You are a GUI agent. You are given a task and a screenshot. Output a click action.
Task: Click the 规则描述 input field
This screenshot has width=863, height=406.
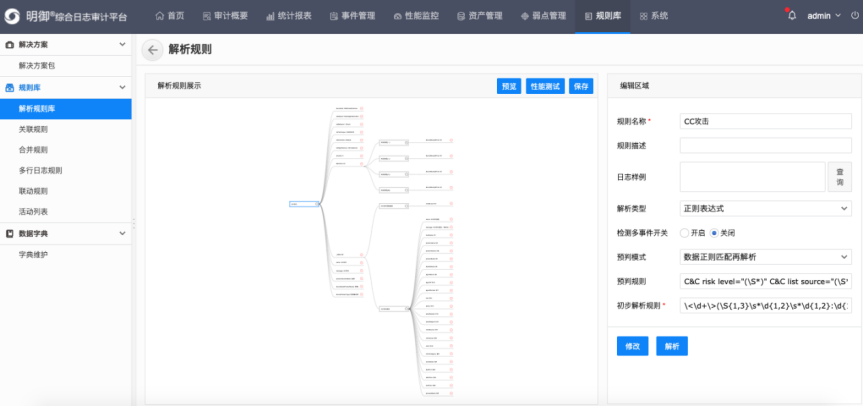pyautogui.click(x=765, y=145)
